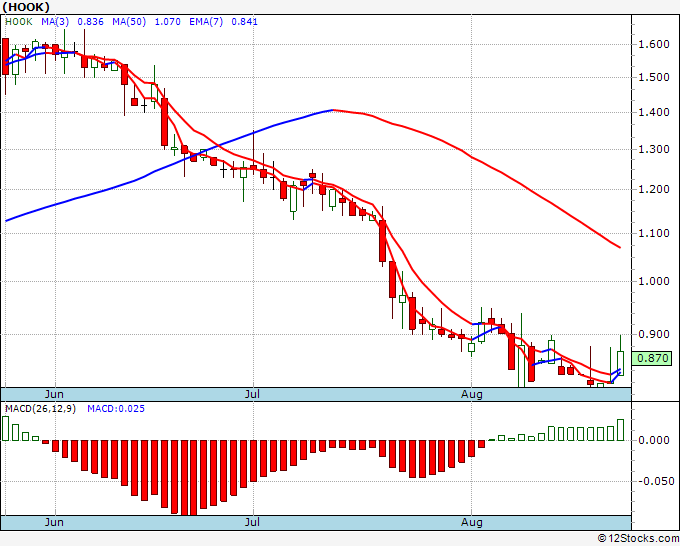The image size is (680, 546).
Task: Click the 1.500 price axis label
Action: [654, 77]
